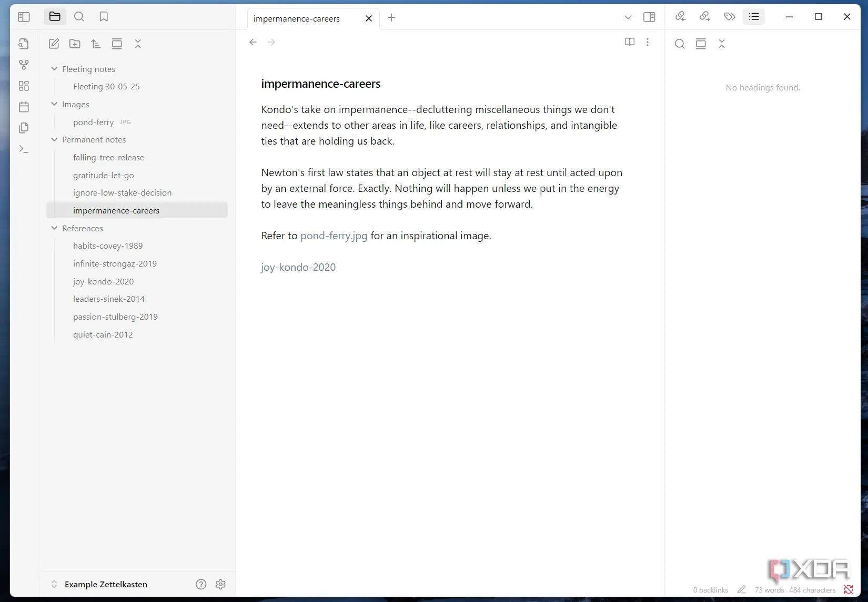
Task: Collapse the Permanent notes folder
Action: tap(54, 139)
